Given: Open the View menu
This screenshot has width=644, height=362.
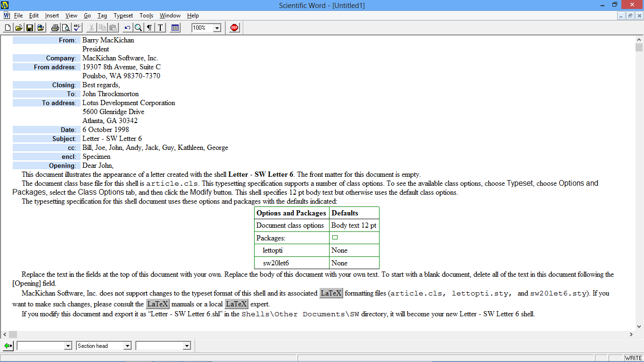Looking at the screenshot, I should click(71, 16).
